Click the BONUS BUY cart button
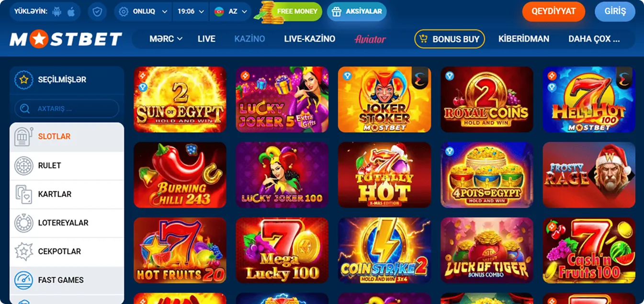Image resolution: width=644 pixels, height=304 pixels. click(x=449, y=39)
